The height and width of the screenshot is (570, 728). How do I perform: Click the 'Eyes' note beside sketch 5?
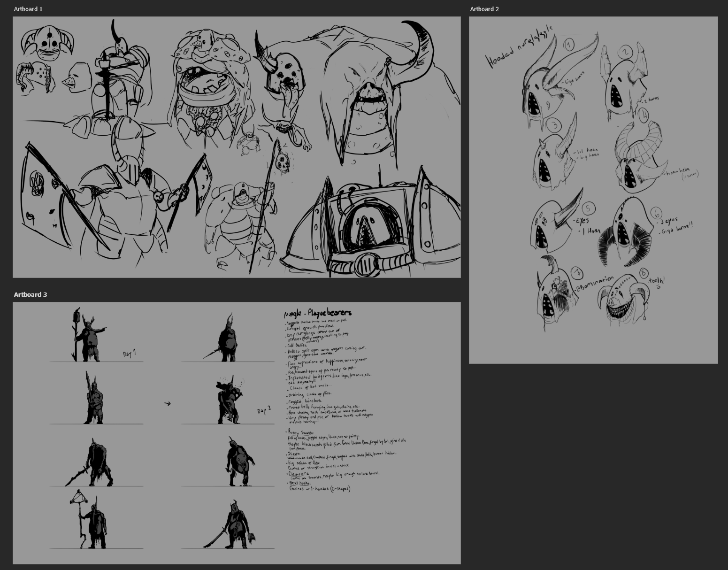coord(581,221)
